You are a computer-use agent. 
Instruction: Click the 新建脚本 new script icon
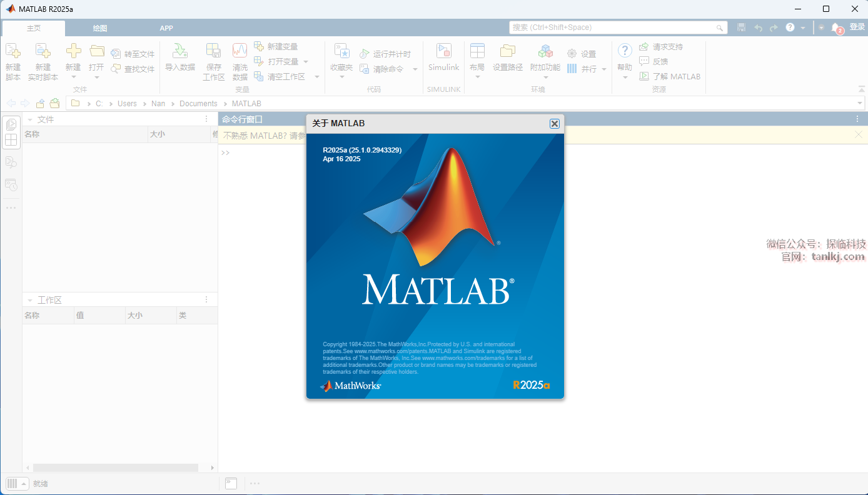point(13,51)
